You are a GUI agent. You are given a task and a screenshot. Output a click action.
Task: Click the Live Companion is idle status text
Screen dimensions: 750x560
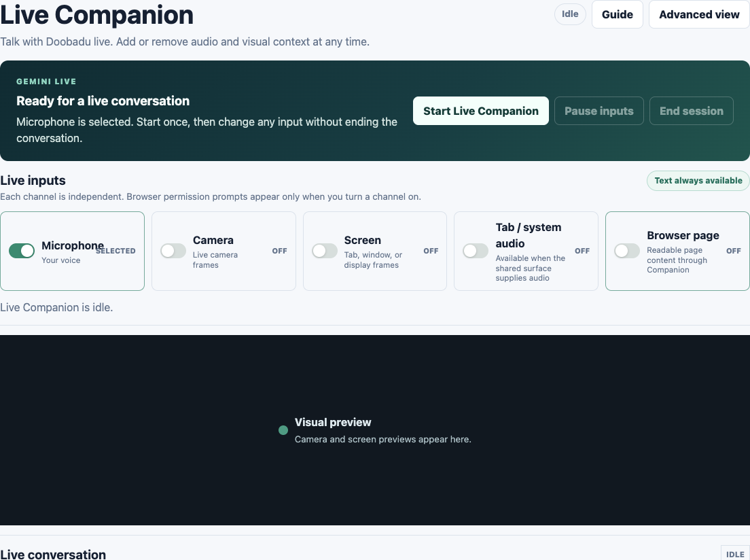tap(56, 307)
